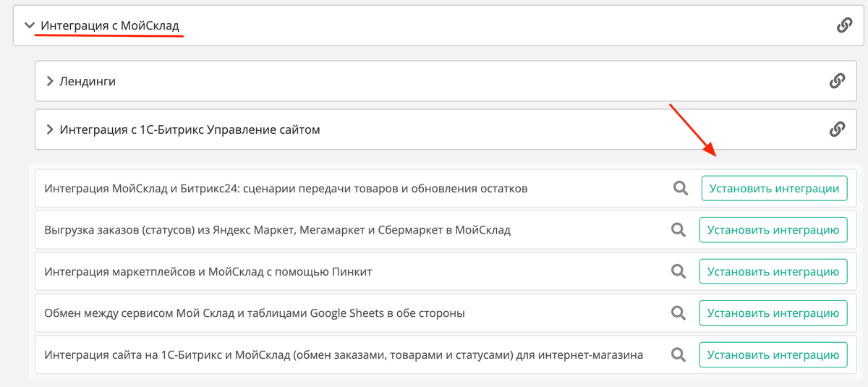Click the Выгрузка заказов из Яндекс Маркет title

pos(277,230)
